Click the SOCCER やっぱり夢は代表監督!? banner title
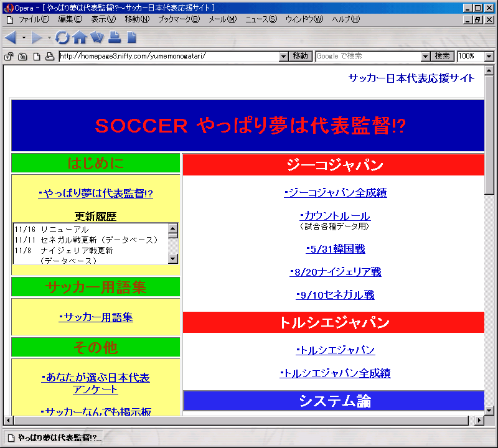 (250, 126)
